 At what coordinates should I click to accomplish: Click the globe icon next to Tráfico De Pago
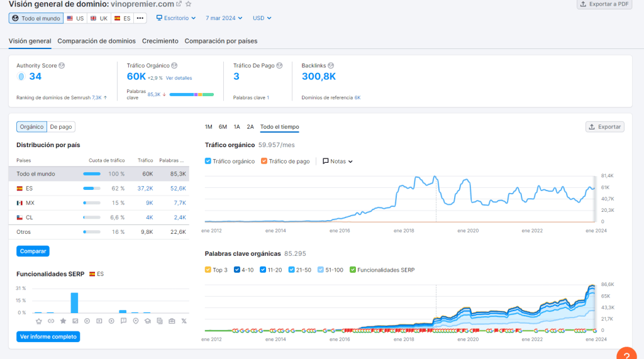(x=279, y=66)
